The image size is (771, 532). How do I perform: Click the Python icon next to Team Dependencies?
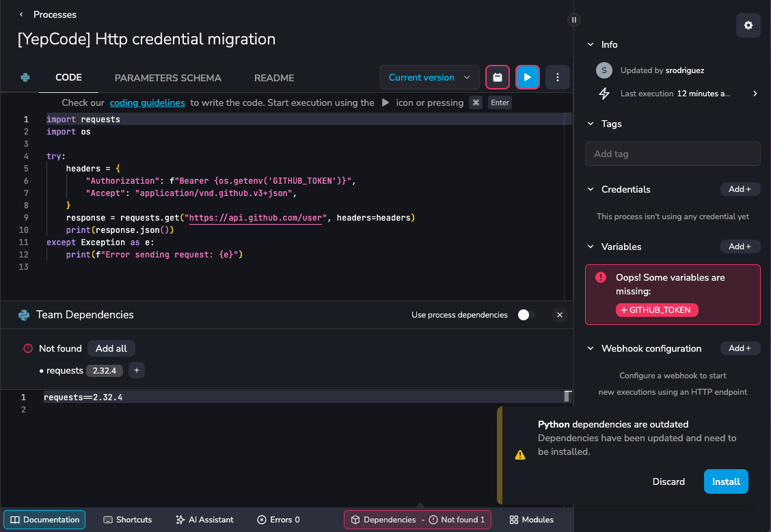click(24, 315)
